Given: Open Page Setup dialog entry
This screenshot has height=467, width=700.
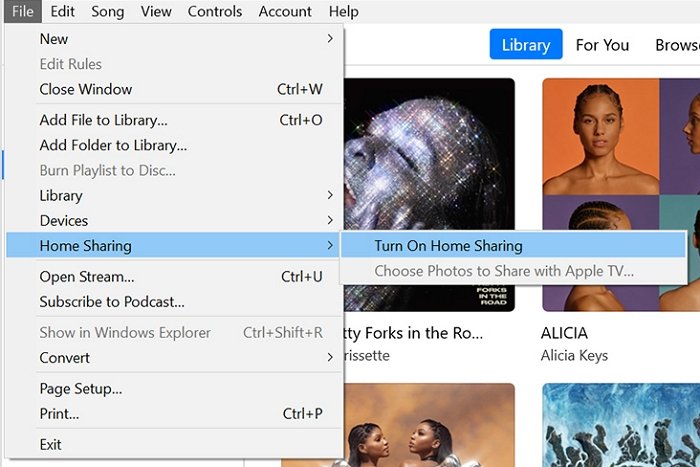Looking at the screenshot, I should pyautogui.click(x=175, y=388).
